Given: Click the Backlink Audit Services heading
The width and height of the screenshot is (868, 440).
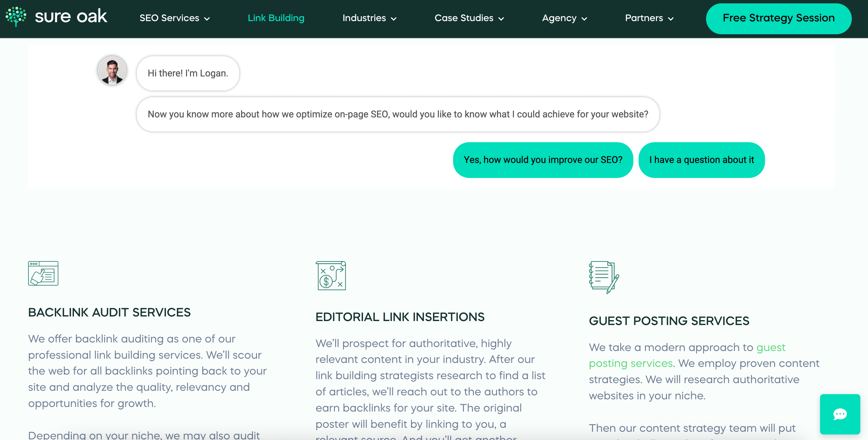Looking at the screenshot, I should tap(109, 312).
